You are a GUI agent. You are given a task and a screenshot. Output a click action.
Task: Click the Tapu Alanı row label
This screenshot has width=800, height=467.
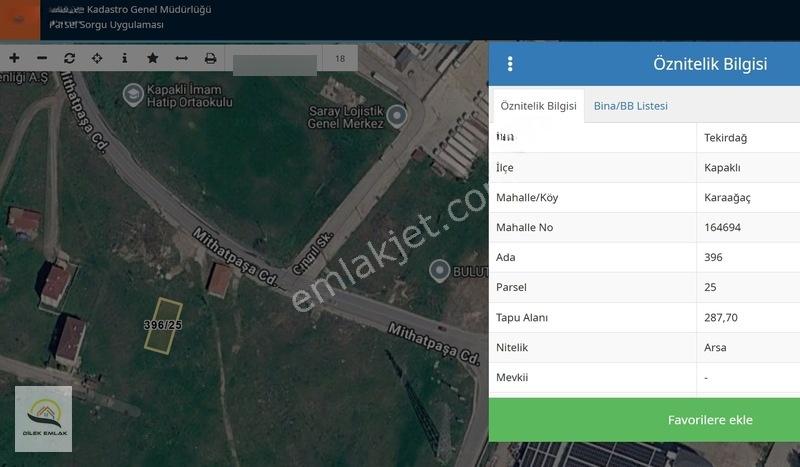tap(522, 317)
